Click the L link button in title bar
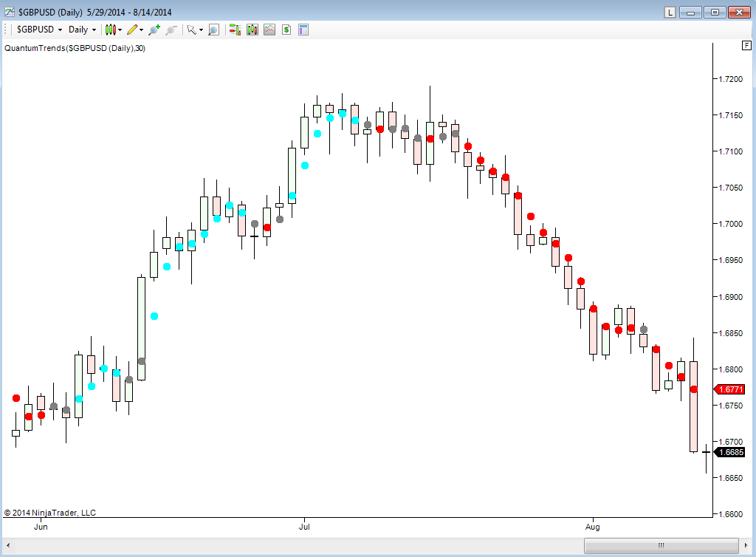This screenshot has width=756, height=557. [x=670, y=13]
